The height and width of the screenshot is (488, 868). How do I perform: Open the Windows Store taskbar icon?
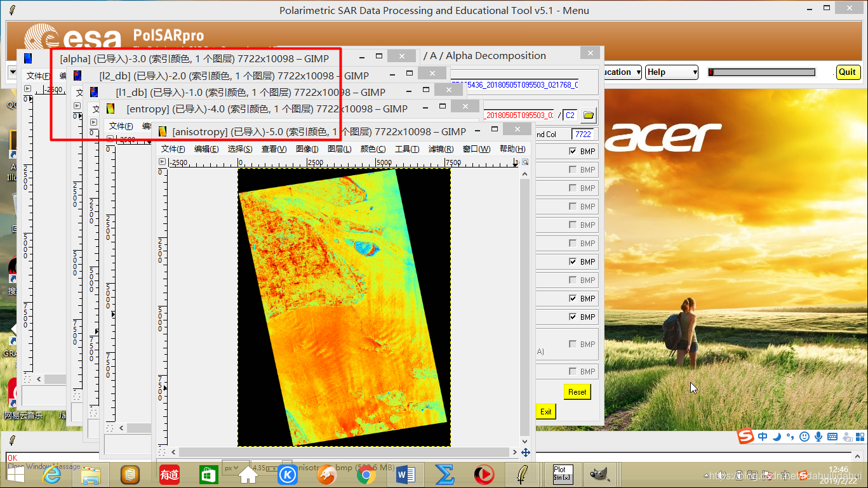tap(208, 474)
